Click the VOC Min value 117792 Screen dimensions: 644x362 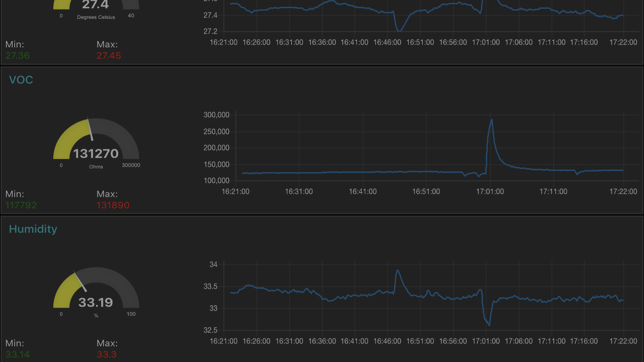click(x=21, y=205)
